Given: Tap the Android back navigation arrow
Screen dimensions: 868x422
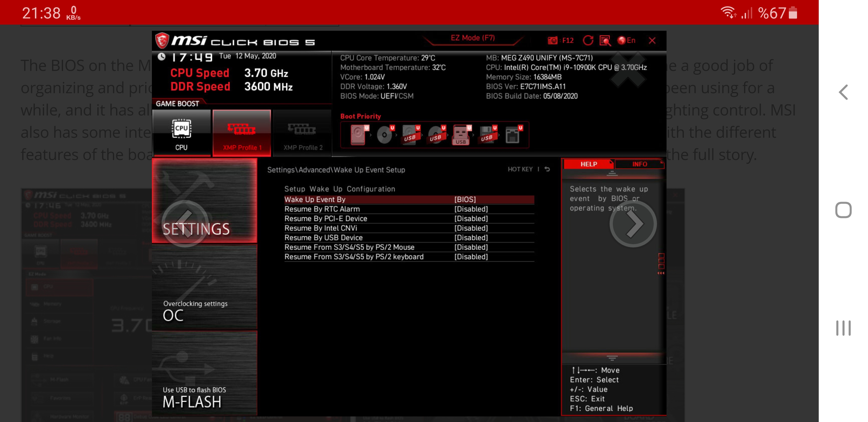Looking at the screenshot, I should click(x=843, y=92).
